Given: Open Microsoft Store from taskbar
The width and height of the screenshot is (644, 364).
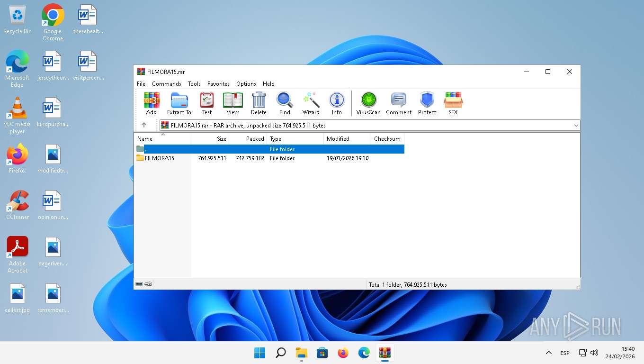Looking at the screenshot, I should pos(322,353).
